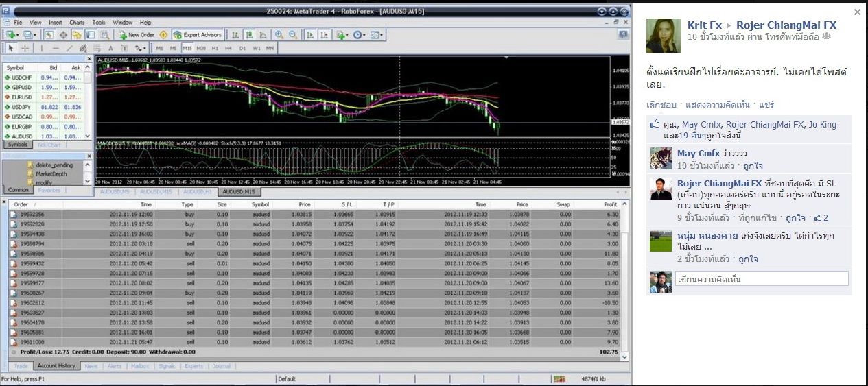Select the Cursor arrow tool
The image size is (868, 386).
(x=12, y=48)
